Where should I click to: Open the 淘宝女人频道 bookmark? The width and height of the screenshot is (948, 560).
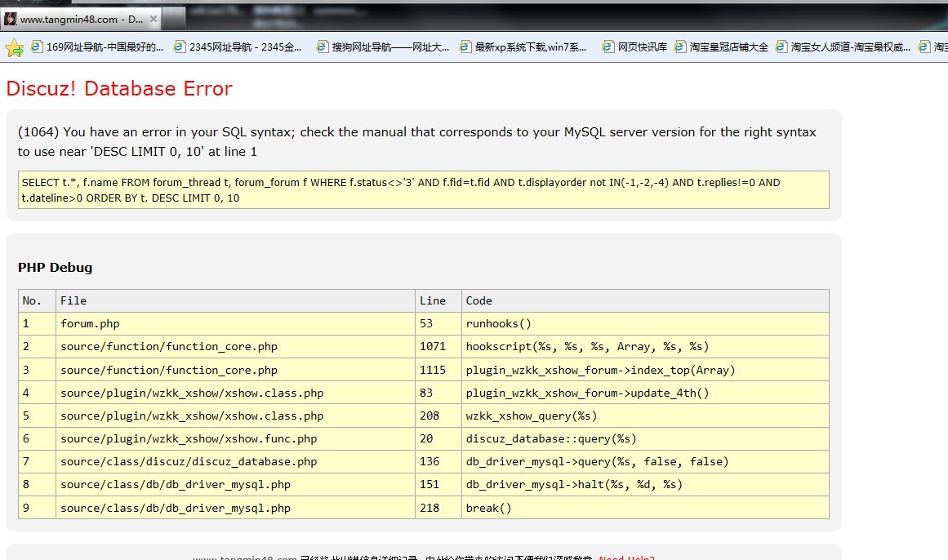[x=843, y=47]
